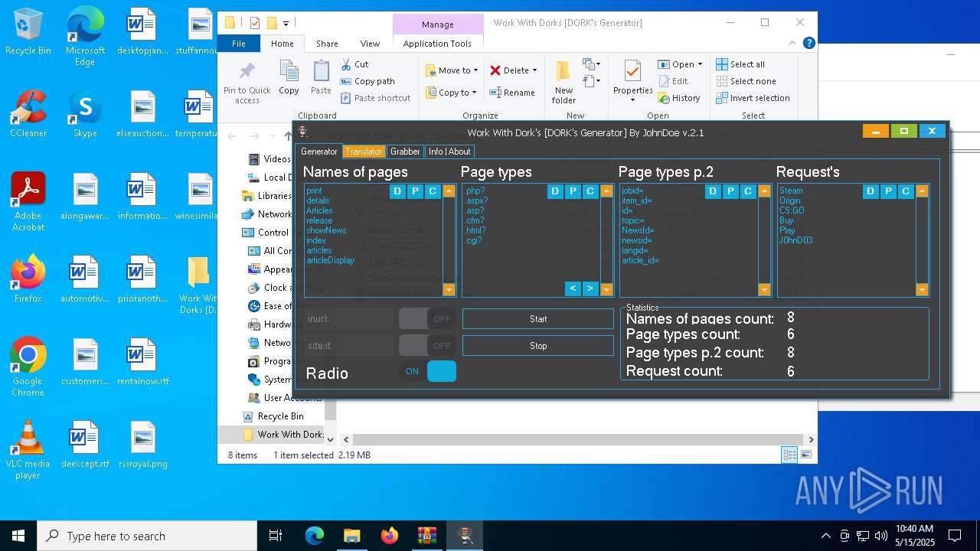Open the View tab in Explorer
Image resolution: width=980 pixels, height=551 pixels.
point(370,44)
